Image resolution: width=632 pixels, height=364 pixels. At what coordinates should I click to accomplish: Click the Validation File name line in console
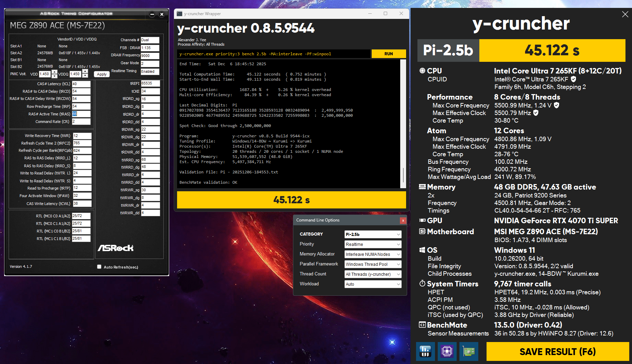(x=229, y=172)
